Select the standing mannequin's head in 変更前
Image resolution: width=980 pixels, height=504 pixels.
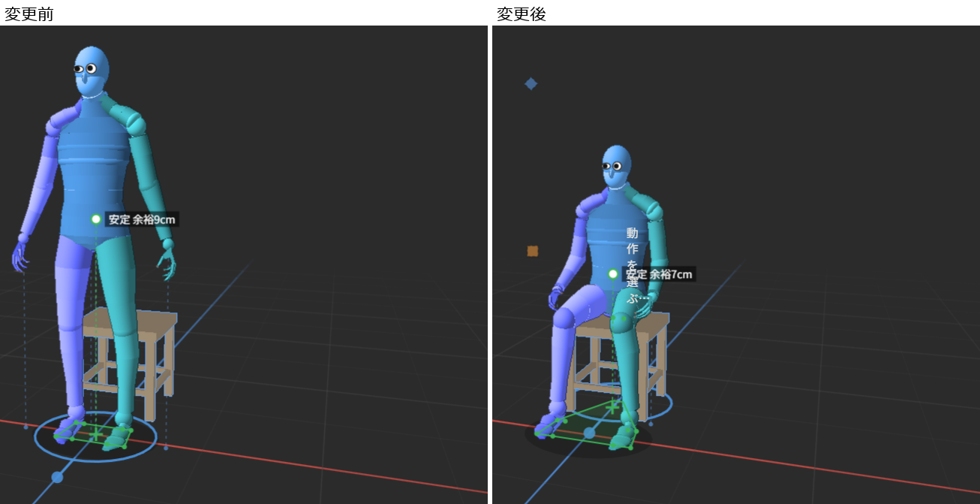click(92, 71)
